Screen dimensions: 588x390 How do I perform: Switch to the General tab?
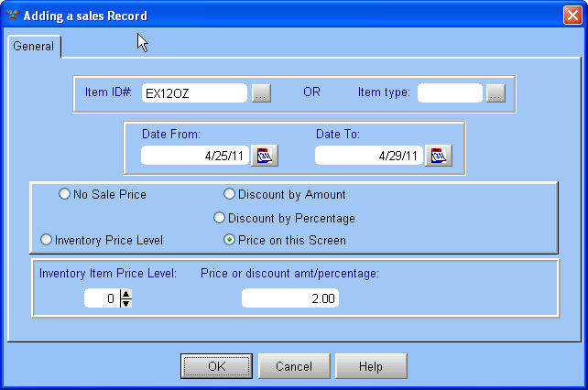(x=34, y=47)
